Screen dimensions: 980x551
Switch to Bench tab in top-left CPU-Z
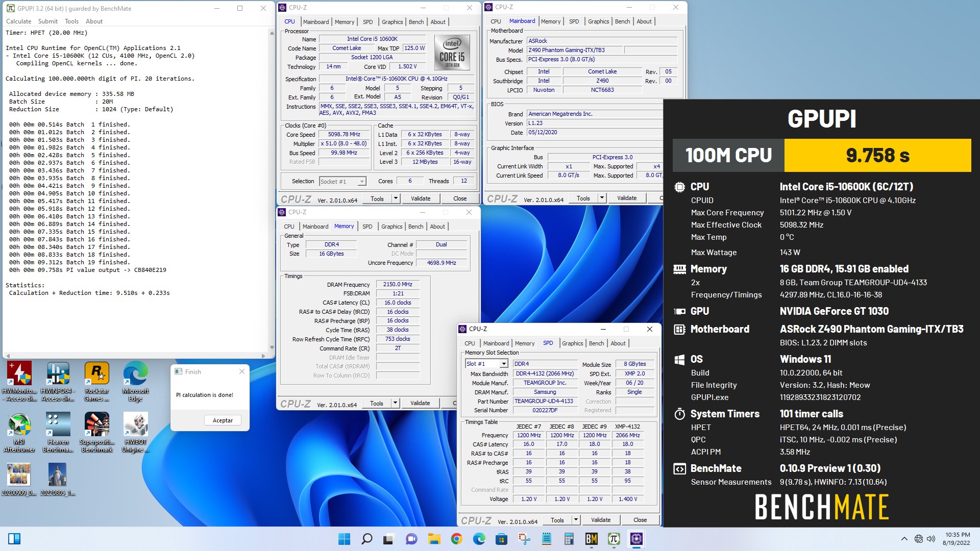[416, 22]
